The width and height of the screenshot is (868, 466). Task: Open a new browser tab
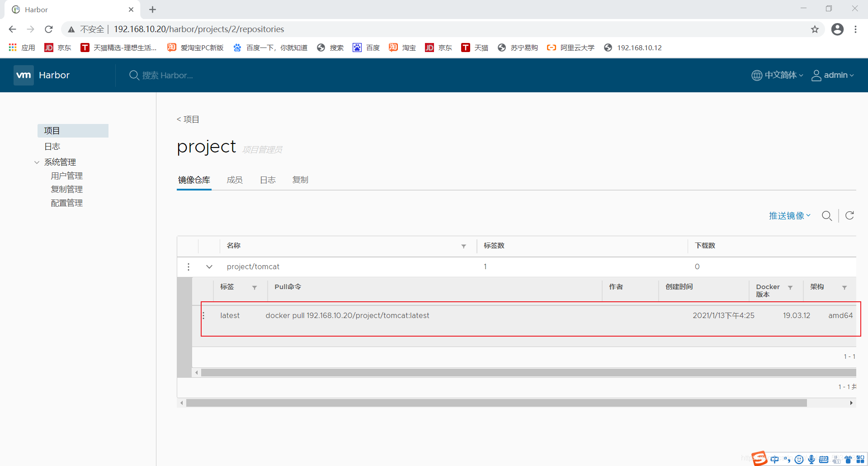153,10
